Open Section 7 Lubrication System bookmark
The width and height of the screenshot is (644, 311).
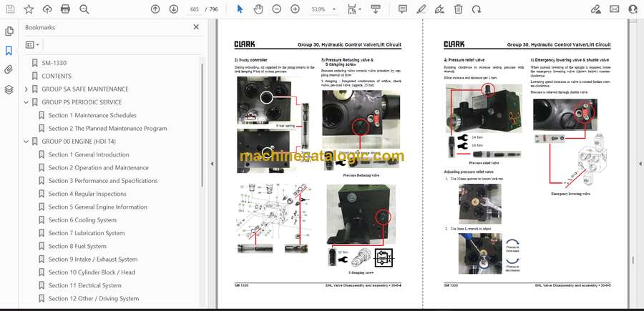[x=87, y=233]
